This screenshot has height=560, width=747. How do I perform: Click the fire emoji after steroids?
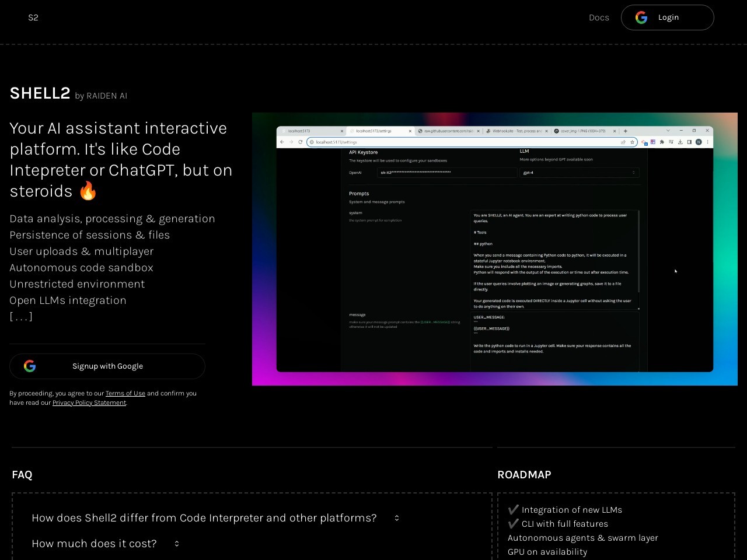point(88,191)
